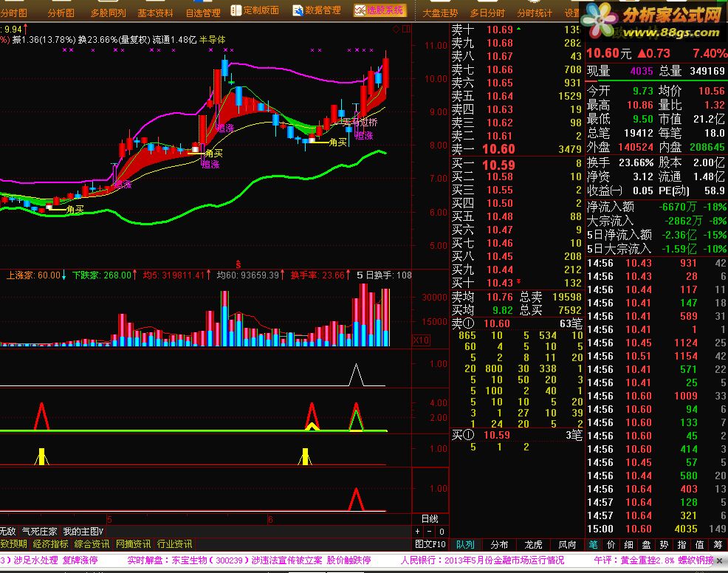The height and width of the screenshot is (573, 728).
Task: Click the 总量 349169 value
Action: tap(707, 71)
